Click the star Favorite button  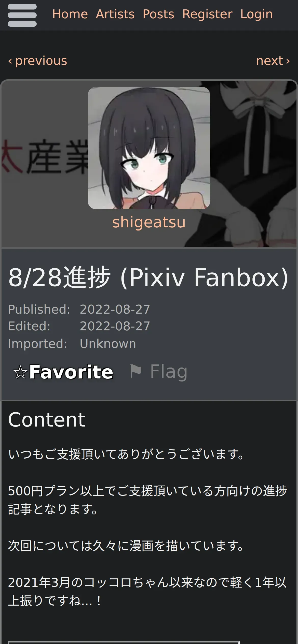coord(63,372)
